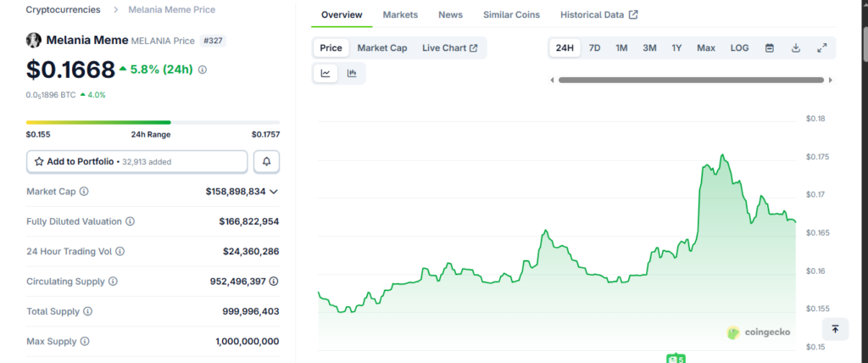Add Melania Meme to Portfolio
The height and width of the screenshot is (363, 868).
pyautogui.click(x=136, y=161)
